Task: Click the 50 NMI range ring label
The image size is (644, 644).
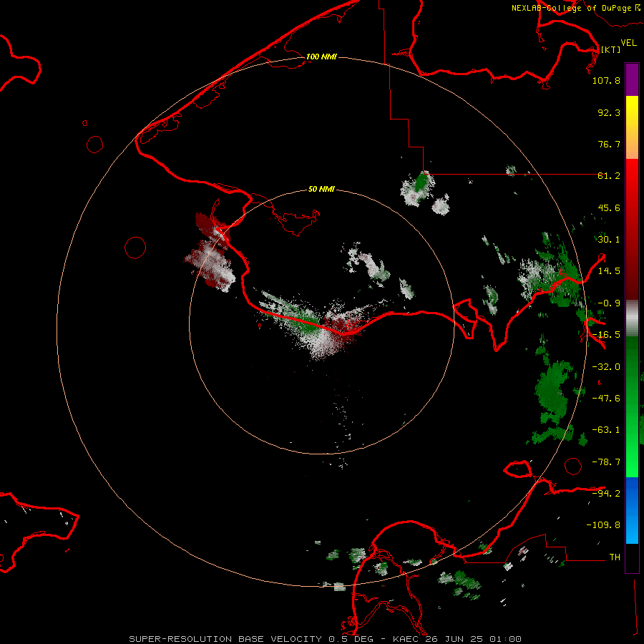Action: pyautogui.click(x=321, y=189)
